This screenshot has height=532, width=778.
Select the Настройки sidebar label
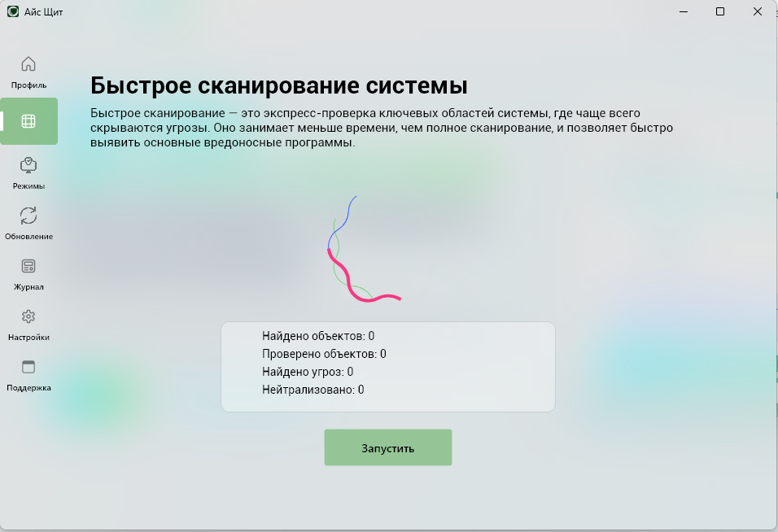pos(28,335)
